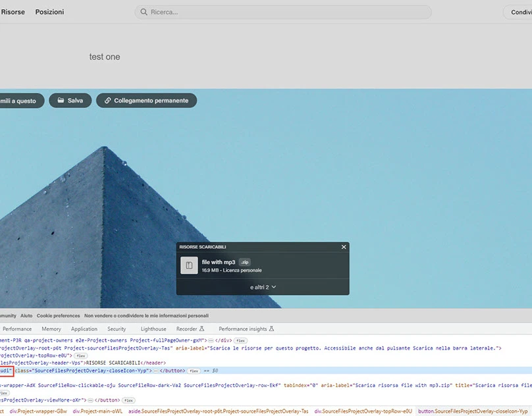Click the search magnifier icon
532x416 pixels.
click(x=144, y=12)
